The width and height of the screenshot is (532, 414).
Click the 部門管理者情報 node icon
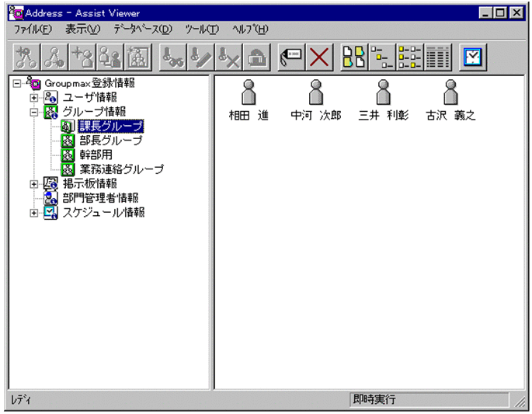coord(50,198)
